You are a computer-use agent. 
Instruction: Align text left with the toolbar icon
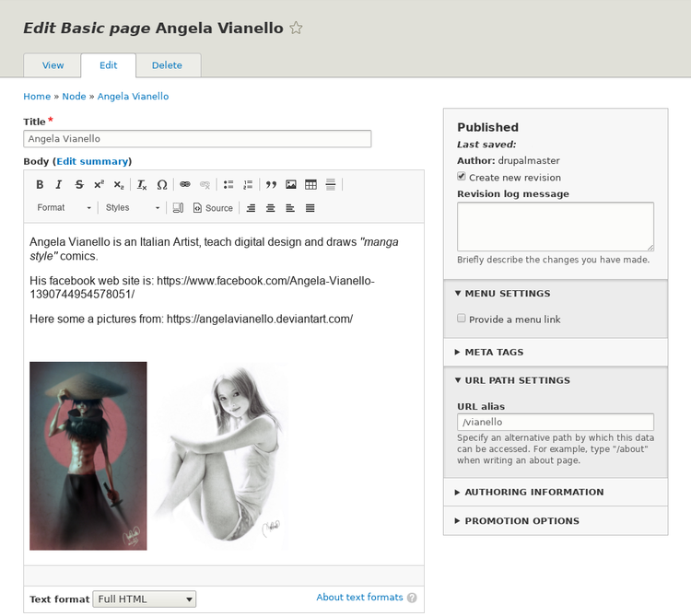point(290,208)
